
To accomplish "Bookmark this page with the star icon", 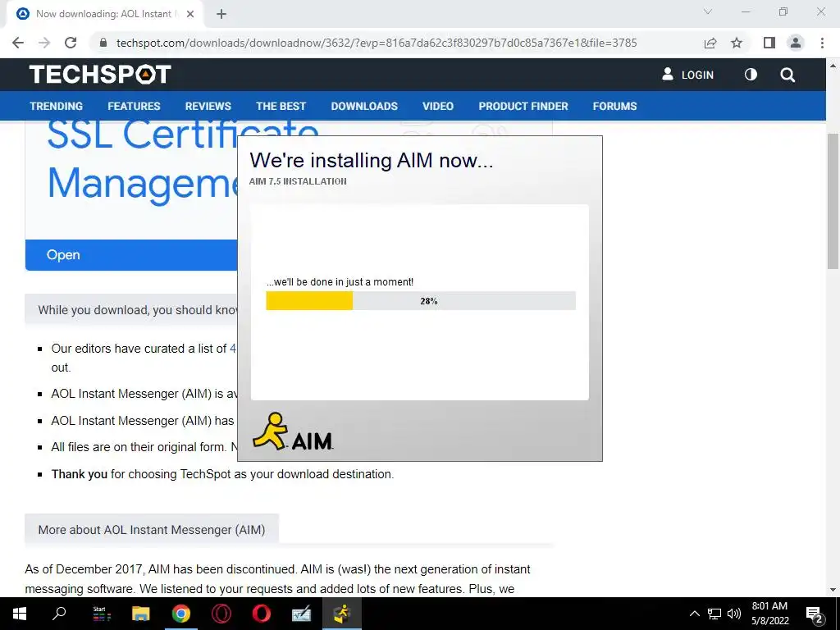I will click(737, 43).
